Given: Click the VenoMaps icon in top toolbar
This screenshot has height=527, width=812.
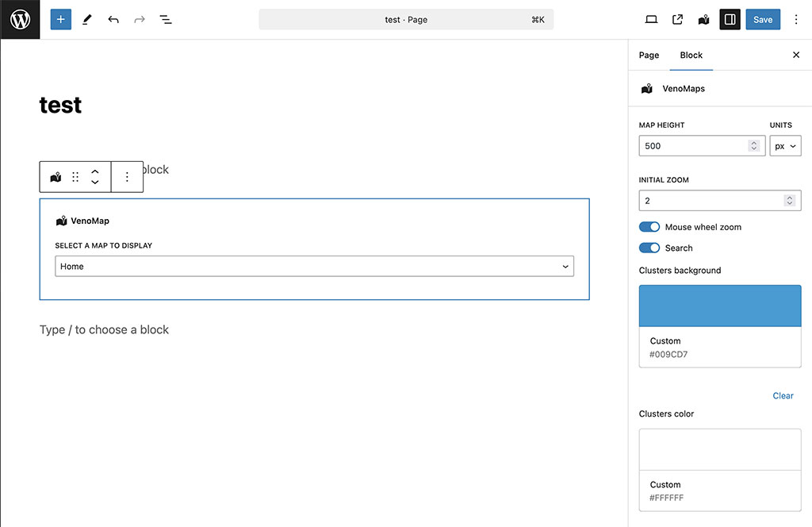Looking at the screenshot, I should (x=704, y=20).
